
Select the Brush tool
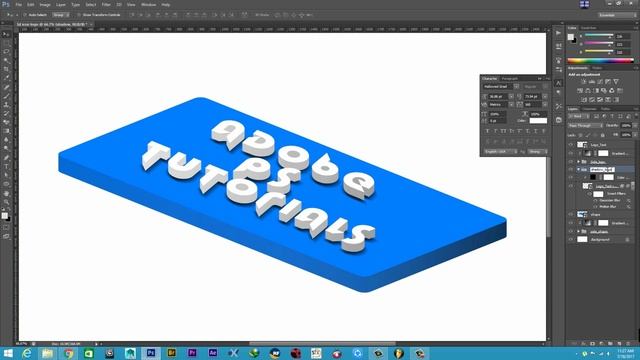pos(6,96)
